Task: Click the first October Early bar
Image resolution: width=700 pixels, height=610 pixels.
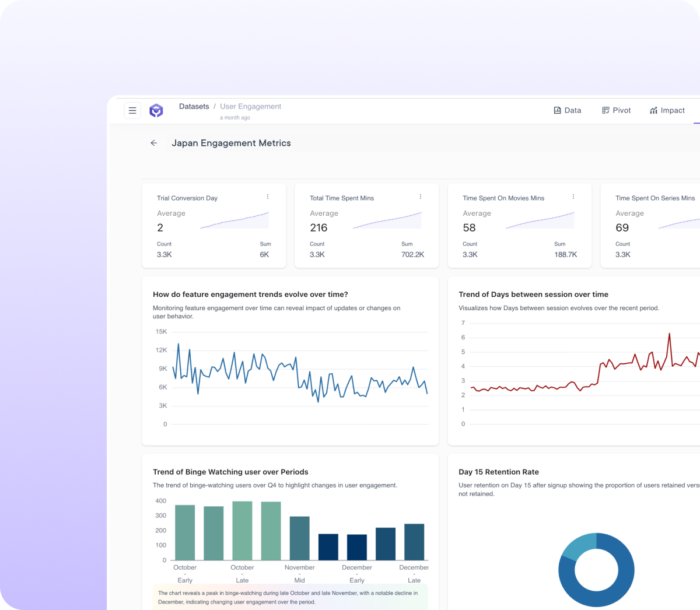Action: point(185,532)
